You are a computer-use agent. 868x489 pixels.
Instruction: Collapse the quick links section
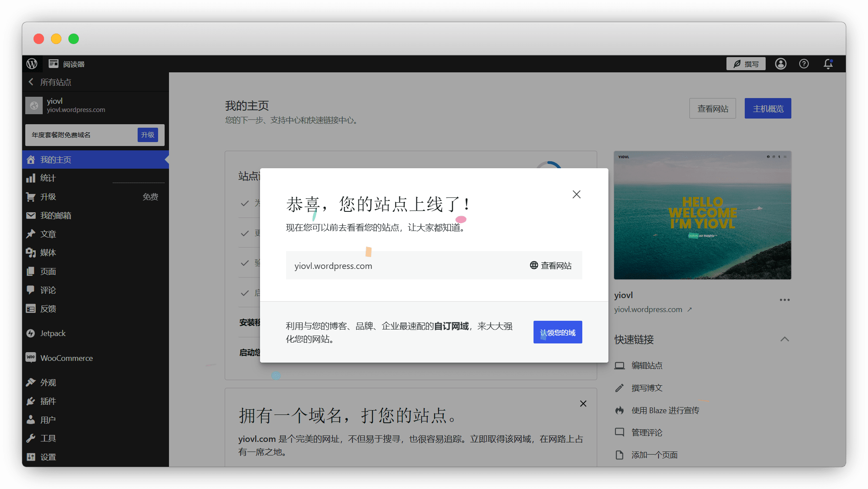coord(784,340)
